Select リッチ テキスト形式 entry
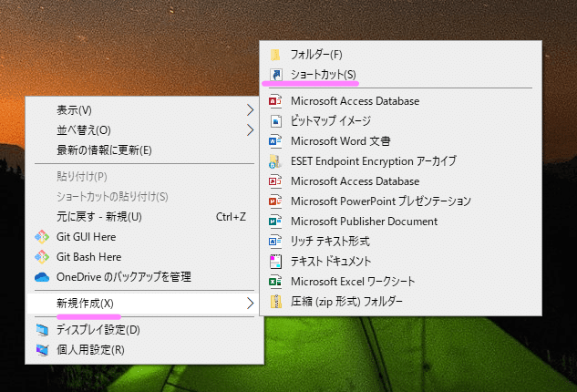This screenshot has height=392, width=577. click(x=401, y=241)
